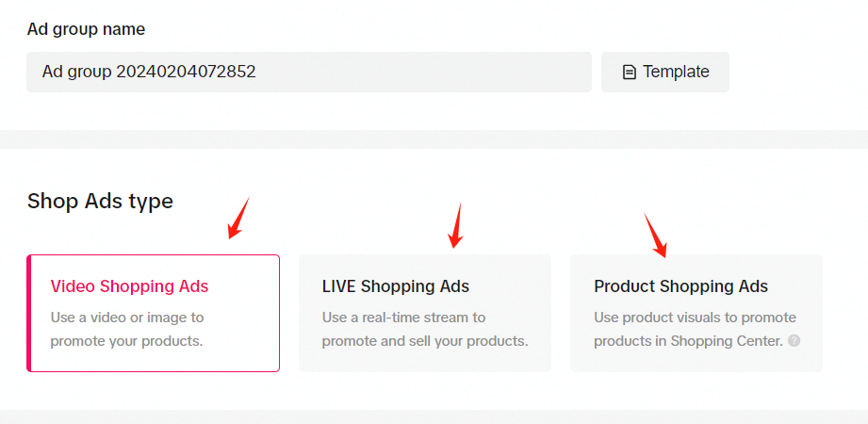
Task: Click pink selection bar on Video card
Action: [x=29, y=314]
